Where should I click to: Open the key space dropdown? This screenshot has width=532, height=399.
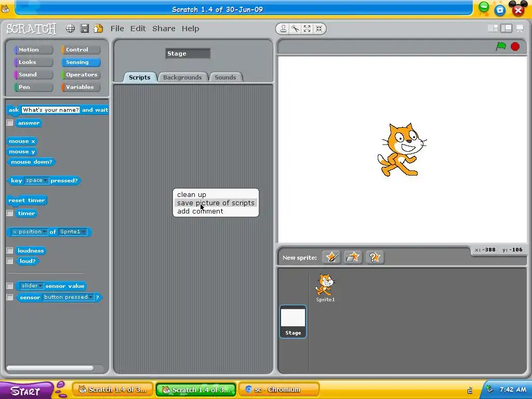(x=36, y=180)
